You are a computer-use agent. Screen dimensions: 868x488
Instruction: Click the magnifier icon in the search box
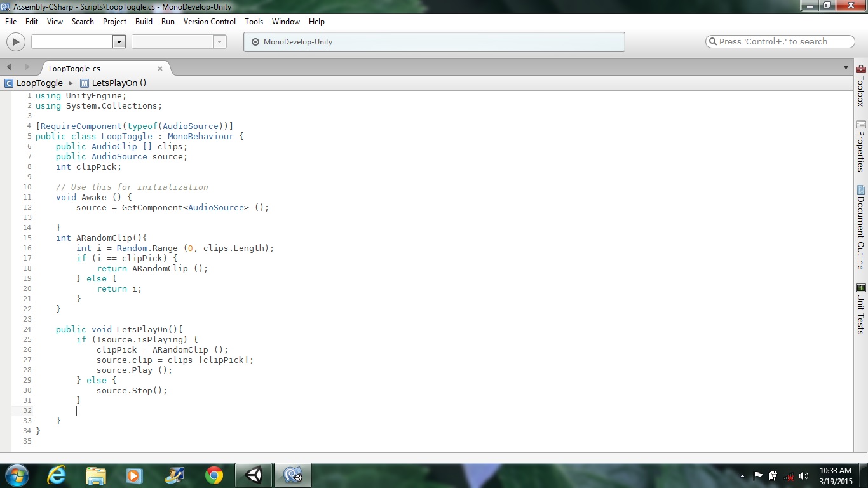[x=713, y=41]
